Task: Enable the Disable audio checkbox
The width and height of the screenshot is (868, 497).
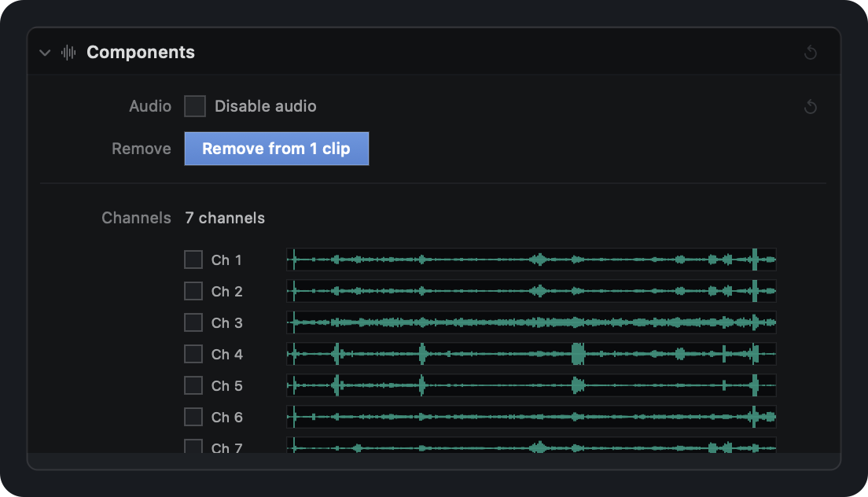Action: point(195,106)
